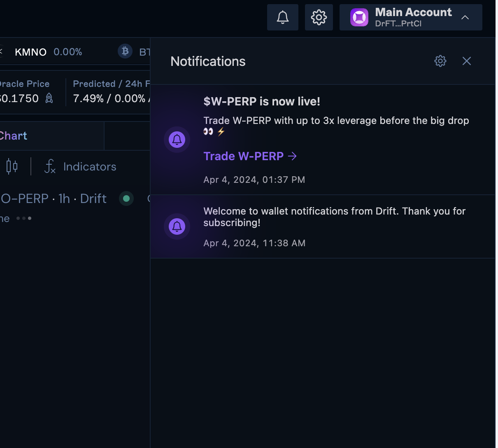Screen dimensions: 498x448
Task: Expand the three-dots legend options
Action: tap(24, 218)
